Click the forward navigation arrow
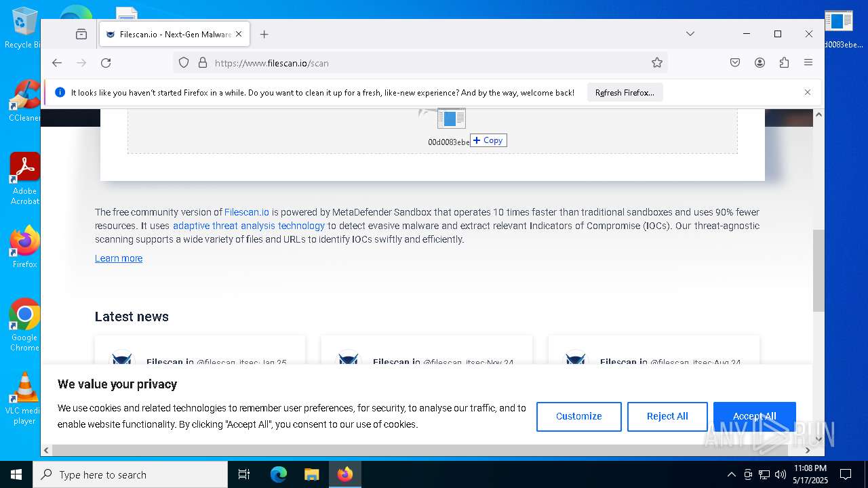868x488 pixels. (x=81, y=63)
